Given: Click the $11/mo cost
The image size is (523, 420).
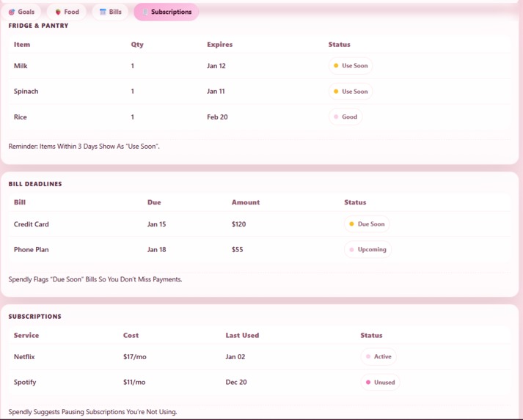Looking at the screenshot, I should click(x=134, y=383).
